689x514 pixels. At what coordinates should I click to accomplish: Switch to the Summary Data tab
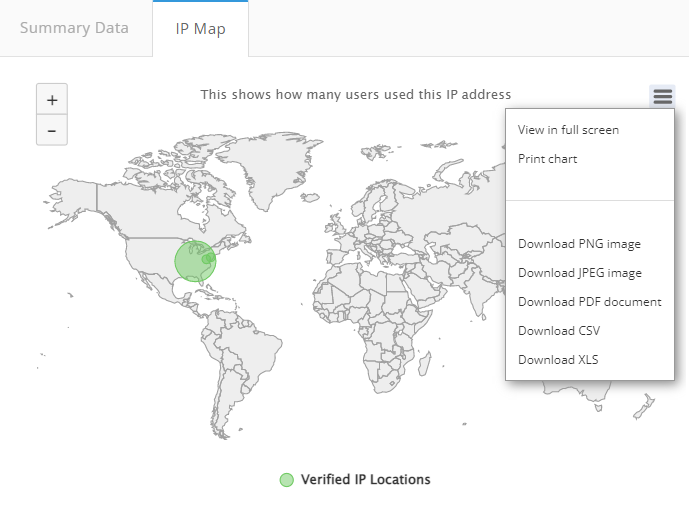74,28
